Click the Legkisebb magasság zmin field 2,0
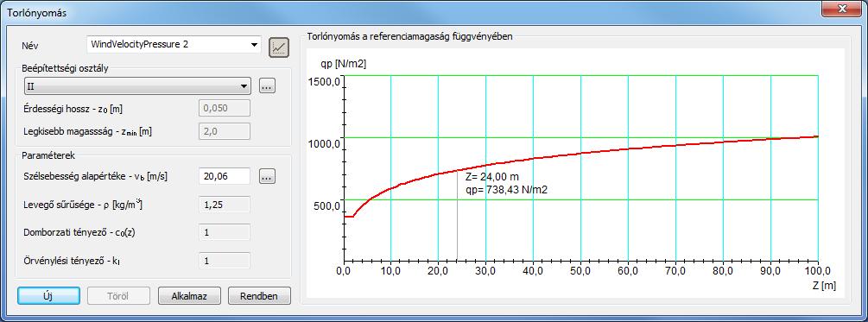868x322 pixels. click(225, 131)
